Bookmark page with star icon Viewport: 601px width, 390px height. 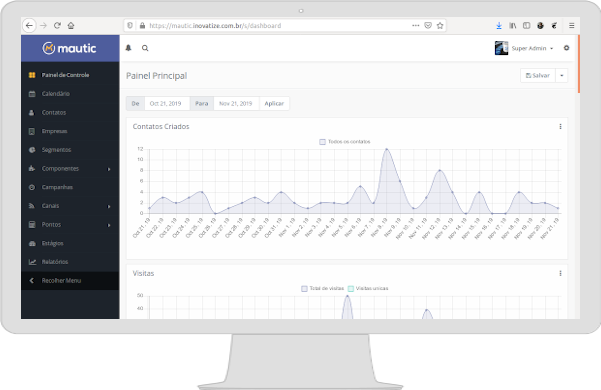click(x=440, y=26)
